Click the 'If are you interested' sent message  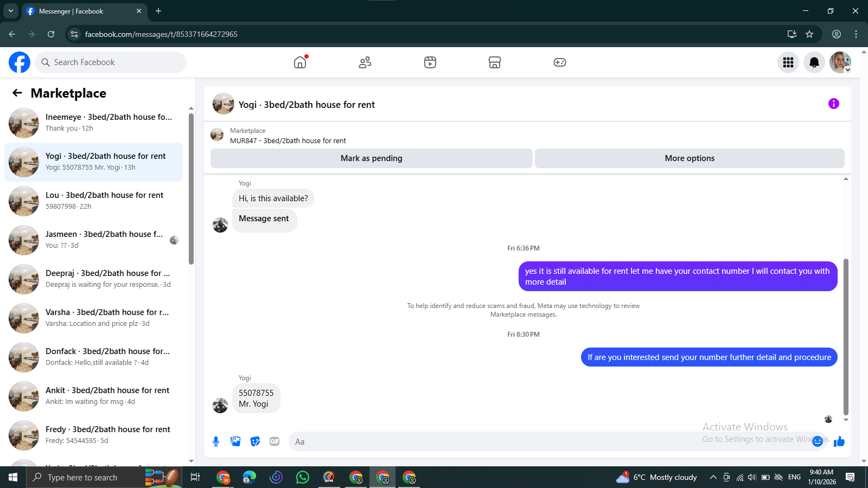709,357
